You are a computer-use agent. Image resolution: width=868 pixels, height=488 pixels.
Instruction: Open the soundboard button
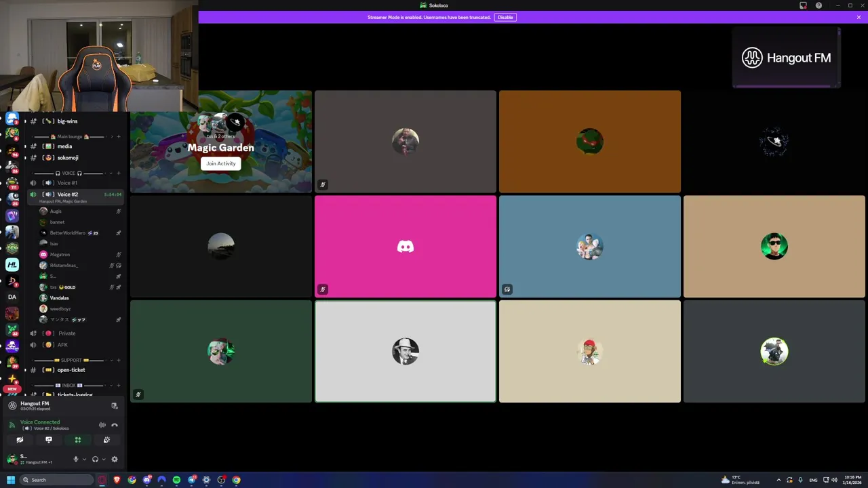point(106,440)
